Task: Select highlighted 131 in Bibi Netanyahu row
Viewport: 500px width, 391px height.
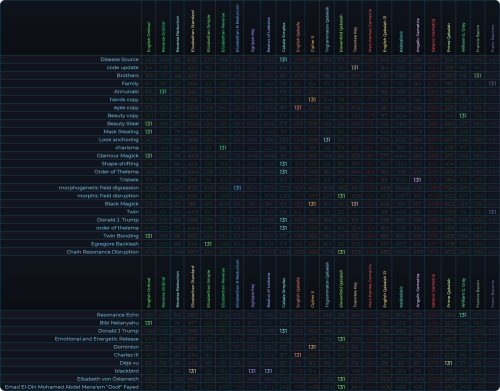Action: tap(149, 323)
